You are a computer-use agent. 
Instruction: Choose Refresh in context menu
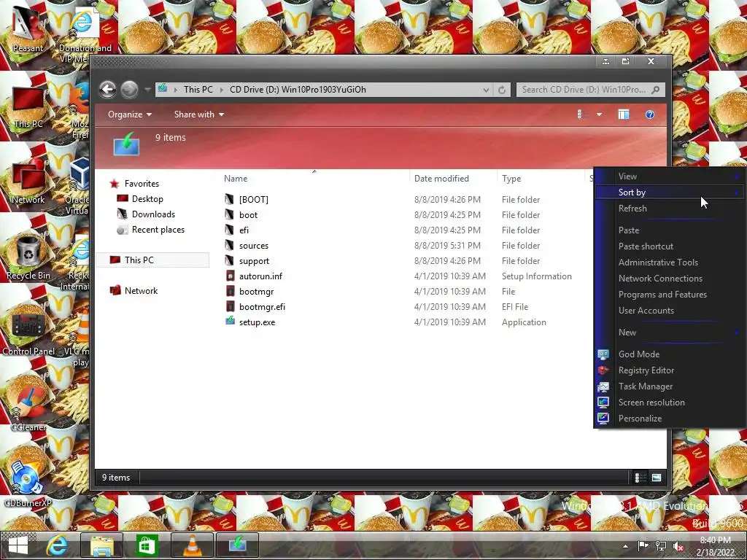pyautogui.click(x=670, y=209)
